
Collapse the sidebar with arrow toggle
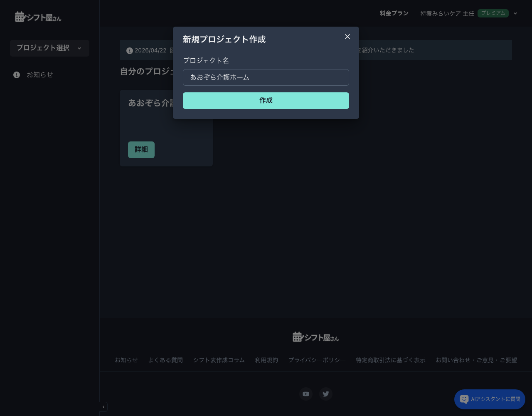coord(103,407)
